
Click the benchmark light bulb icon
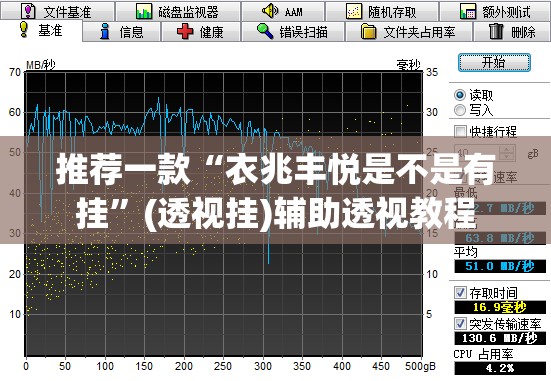click(24, 29)
